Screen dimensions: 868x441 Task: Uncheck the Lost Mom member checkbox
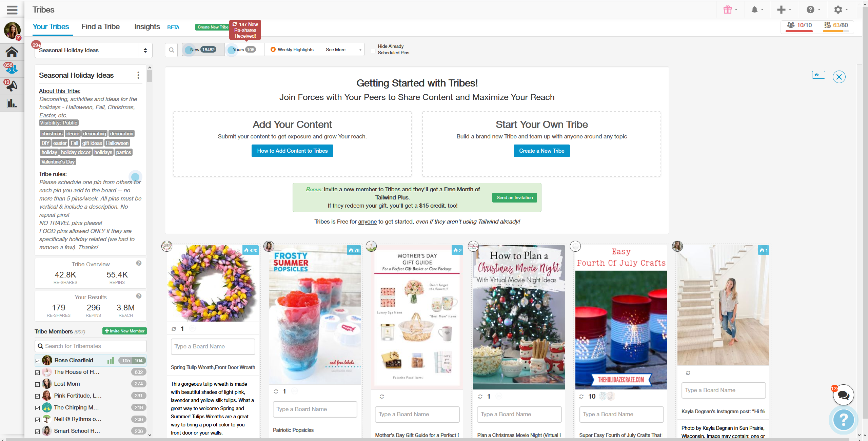pos(38,384)
